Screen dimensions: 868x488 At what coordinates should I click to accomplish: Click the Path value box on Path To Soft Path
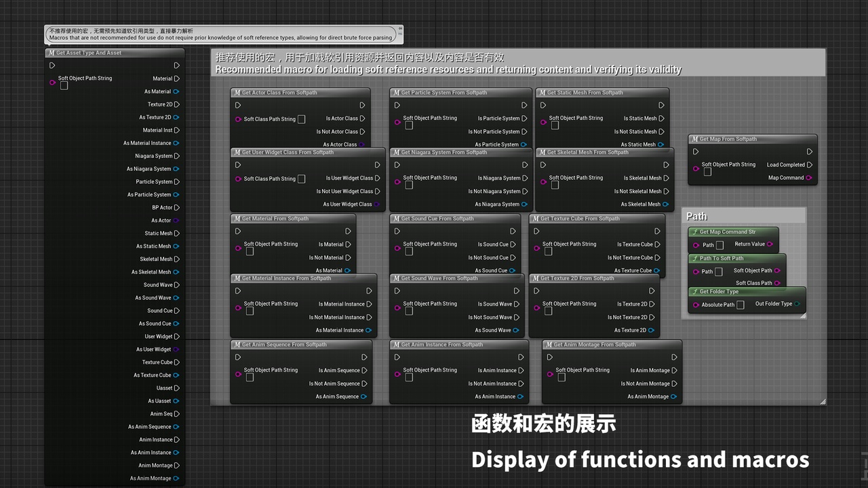click(718, 272)
